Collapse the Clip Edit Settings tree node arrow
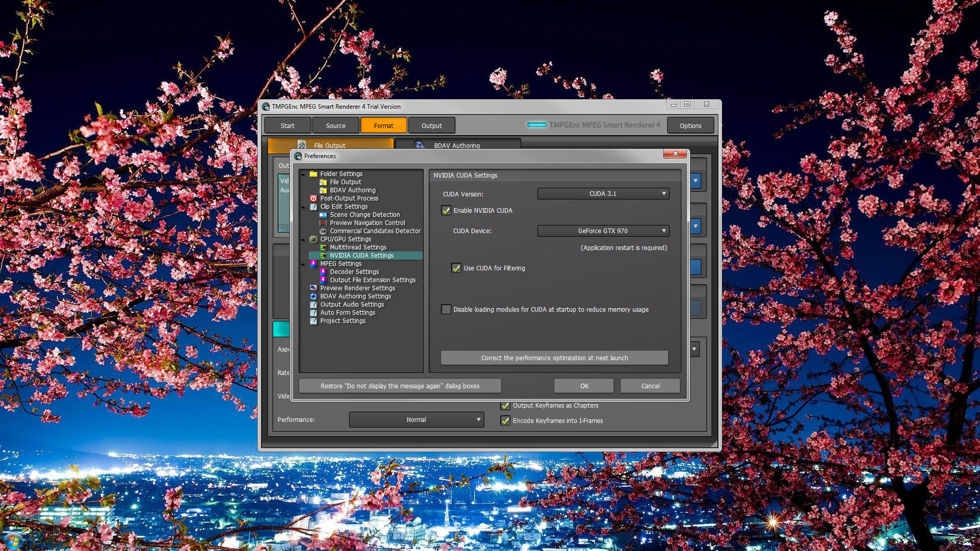Viewport: 980px width, 551px height. tap(303, 207)
